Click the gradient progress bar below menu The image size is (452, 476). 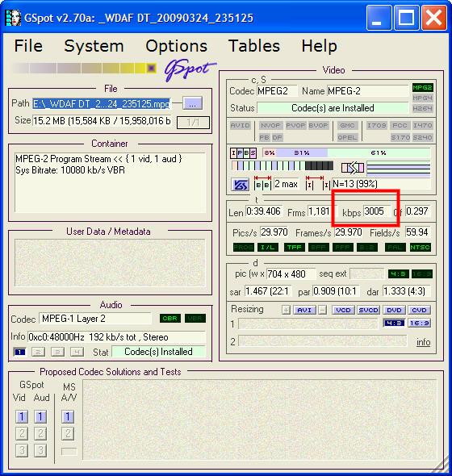(x=85, y=68)
